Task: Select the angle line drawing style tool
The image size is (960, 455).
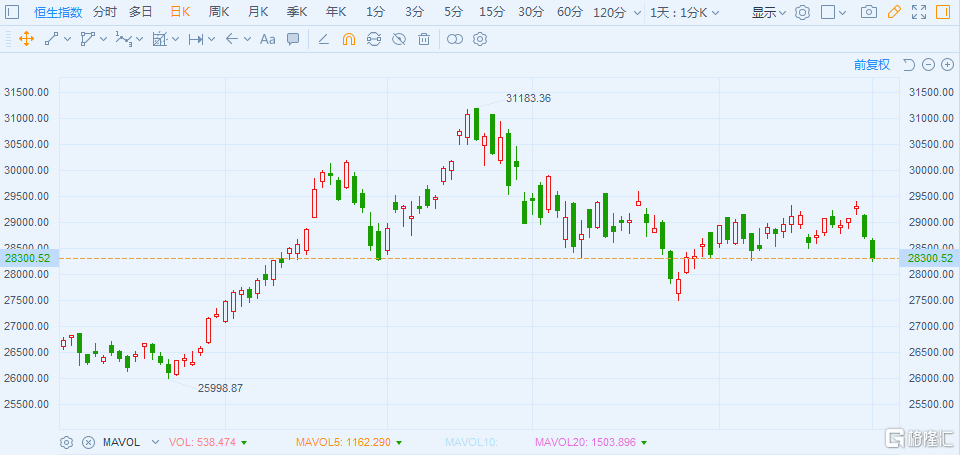Action: click(324, 39)
